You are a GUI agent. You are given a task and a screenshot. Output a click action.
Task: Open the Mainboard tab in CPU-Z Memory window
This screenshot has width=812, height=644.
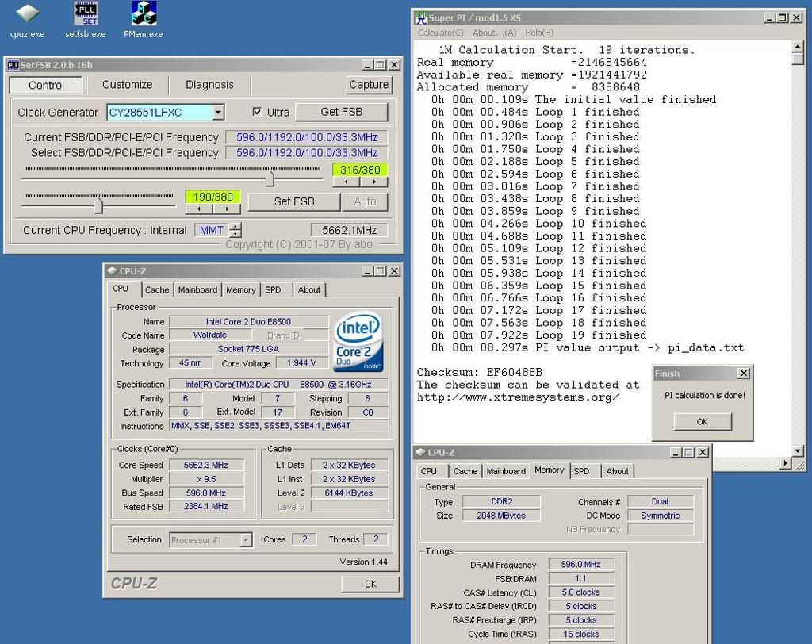506,471
